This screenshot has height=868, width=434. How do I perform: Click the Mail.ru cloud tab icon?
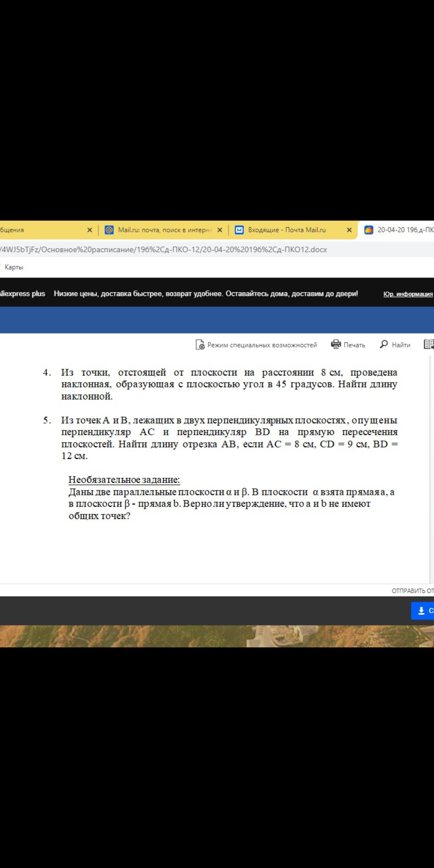(369, 230)
